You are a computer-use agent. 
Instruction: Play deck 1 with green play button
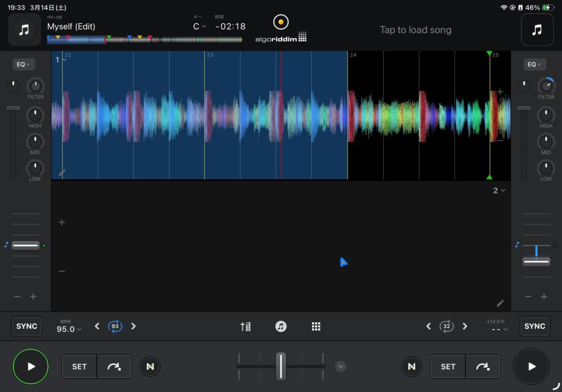coord(31,366)
